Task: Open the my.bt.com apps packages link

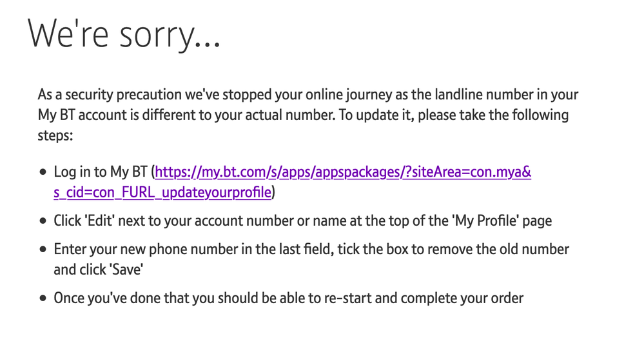Action: pyautogui.click(x=343, y=172)
